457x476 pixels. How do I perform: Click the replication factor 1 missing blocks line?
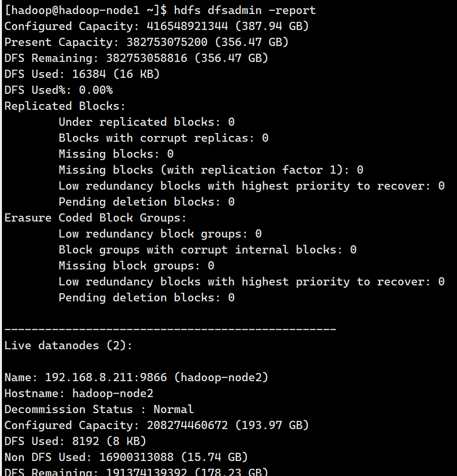point(211,170)
